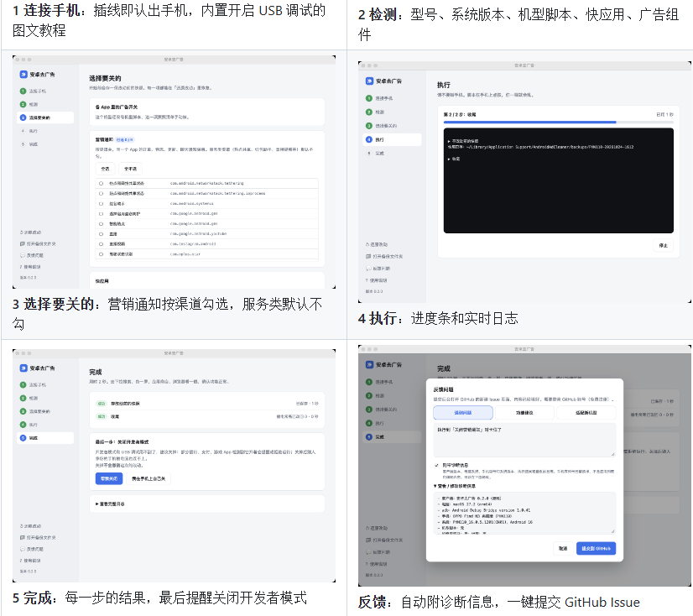Click 停止 button in the 执行 screenshot
The height and width of the screenshot is (616, 693).
coord(664,245)
